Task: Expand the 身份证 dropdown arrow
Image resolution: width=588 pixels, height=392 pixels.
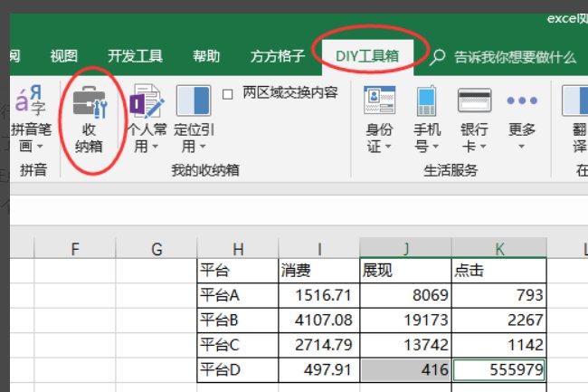Action: coord(388,147)
